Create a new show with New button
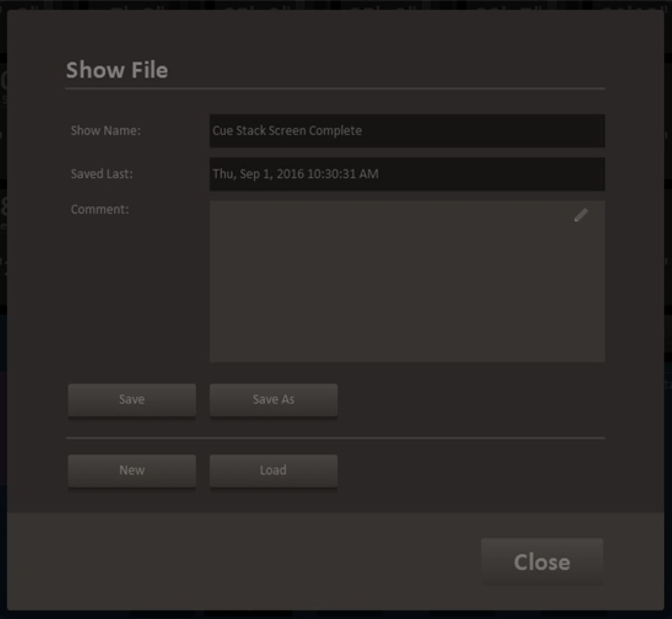The image size is (672, 619). click(x=132, y=470)
